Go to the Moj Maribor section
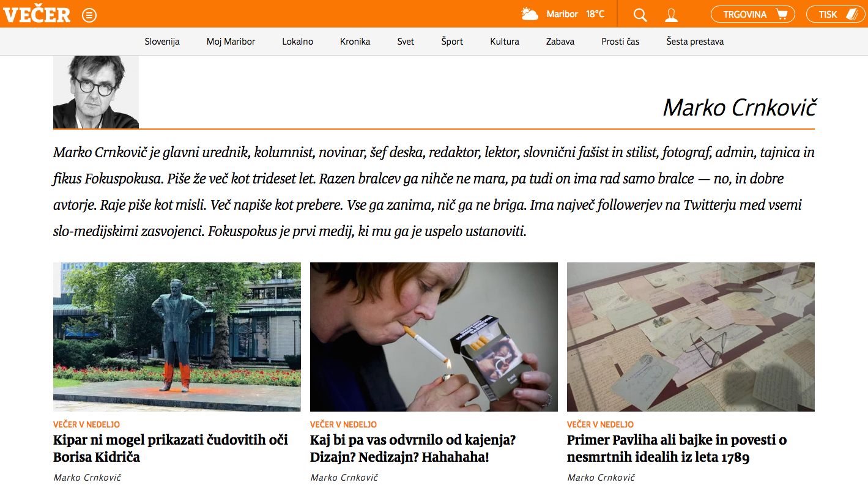Viewport: 868px width, 485px height. 231,42
